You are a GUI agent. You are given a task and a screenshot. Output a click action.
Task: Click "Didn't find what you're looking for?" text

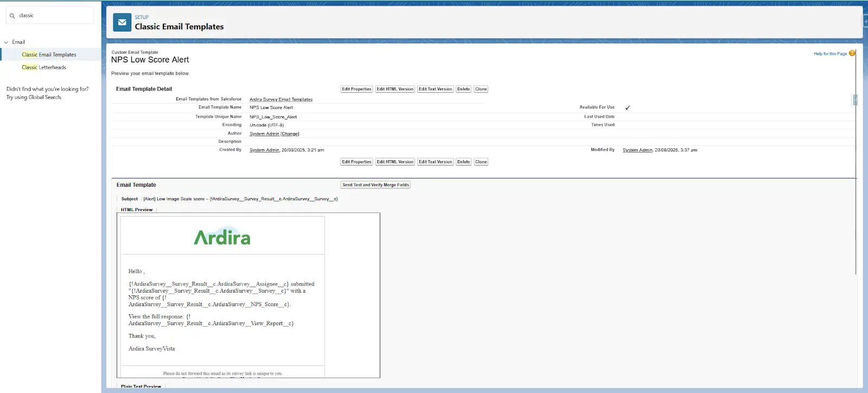47,89
